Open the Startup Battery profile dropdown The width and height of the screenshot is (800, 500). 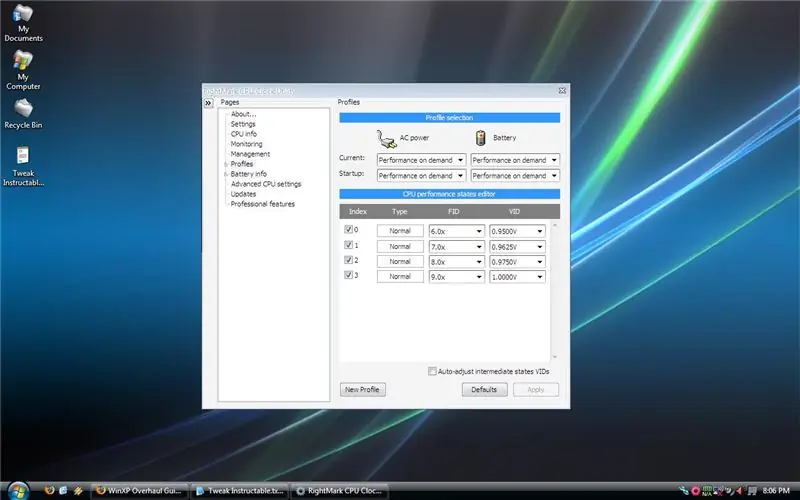[x=515, y=176]
